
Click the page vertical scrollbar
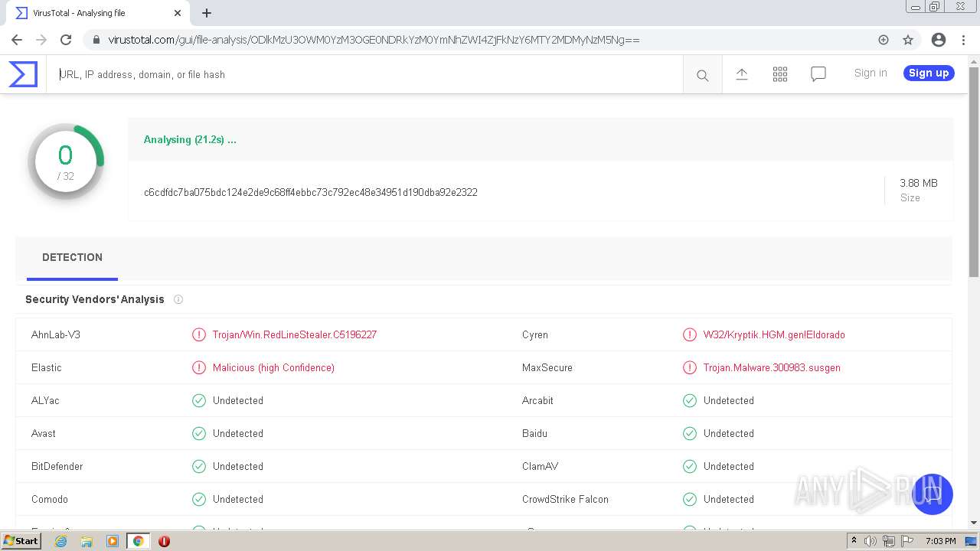click(974, 172)
